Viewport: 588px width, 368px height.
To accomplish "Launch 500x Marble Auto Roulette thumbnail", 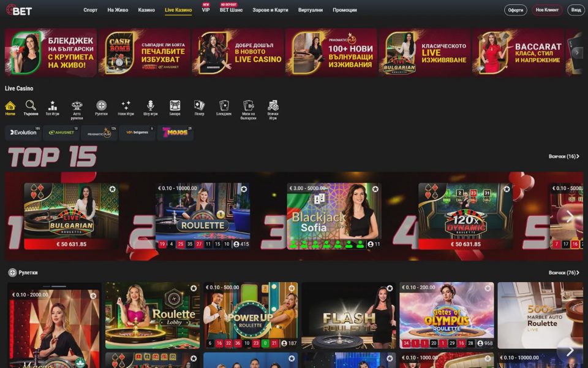I will [540, 315].
